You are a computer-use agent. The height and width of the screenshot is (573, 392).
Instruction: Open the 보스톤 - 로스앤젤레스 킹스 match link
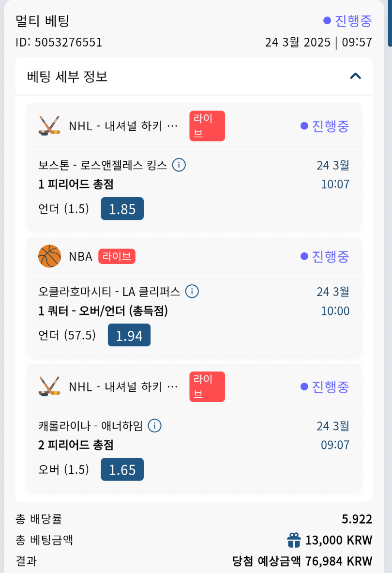103,165
